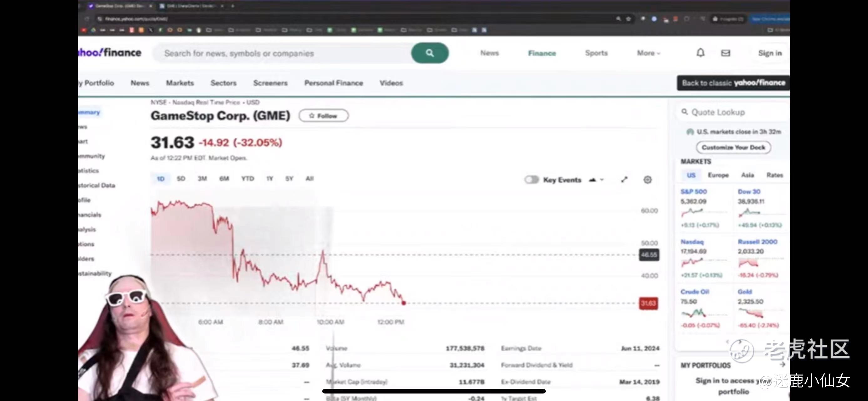This screenshot has height=401, width=868.
Task: Open a new browser tab with plus
Action: [x=232, y=6]
